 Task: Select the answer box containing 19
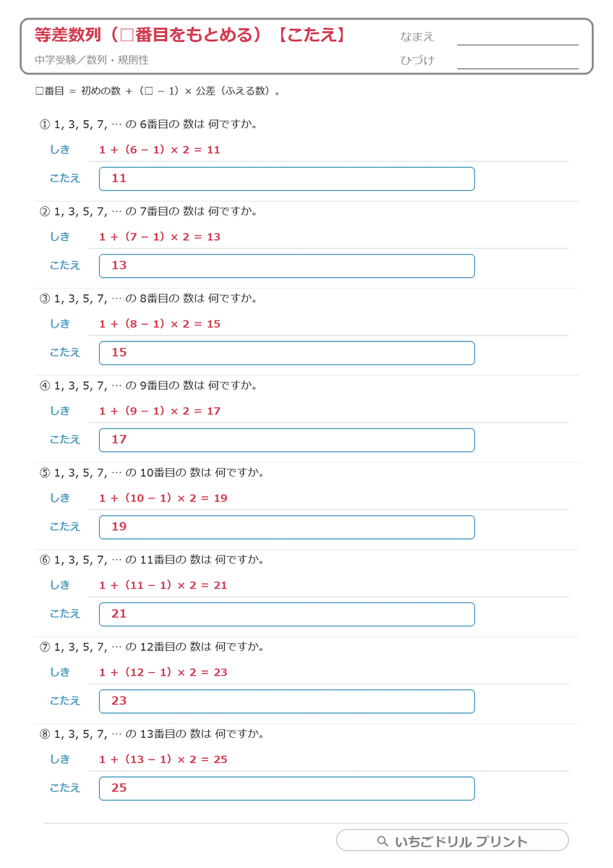287,527
